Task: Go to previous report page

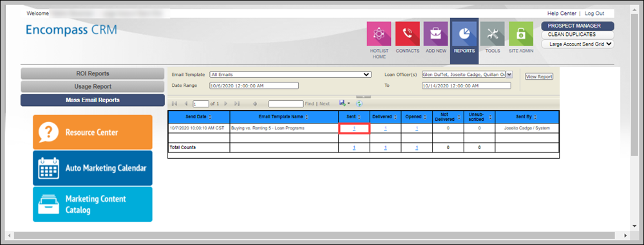Action: [x=185, y=104]
